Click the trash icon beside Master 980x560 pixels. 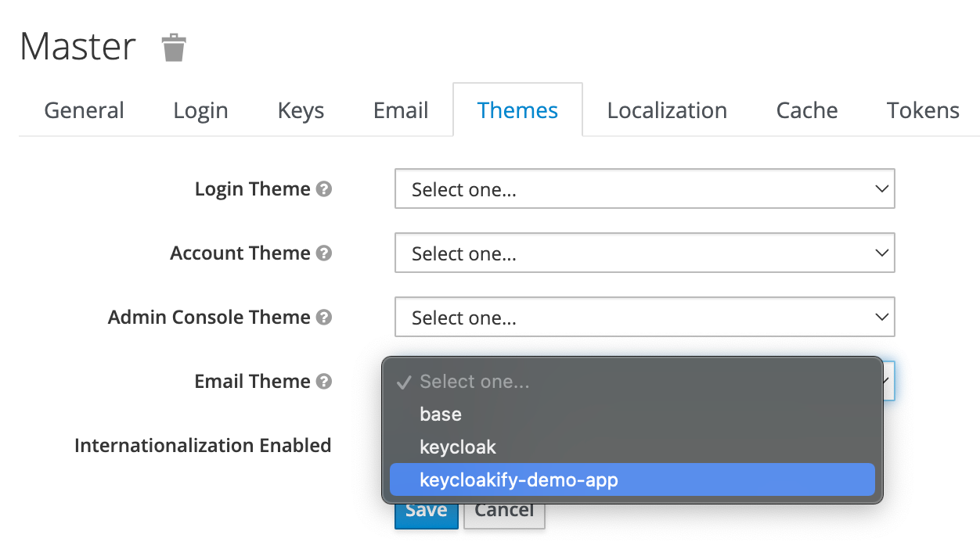pos(174,48)
